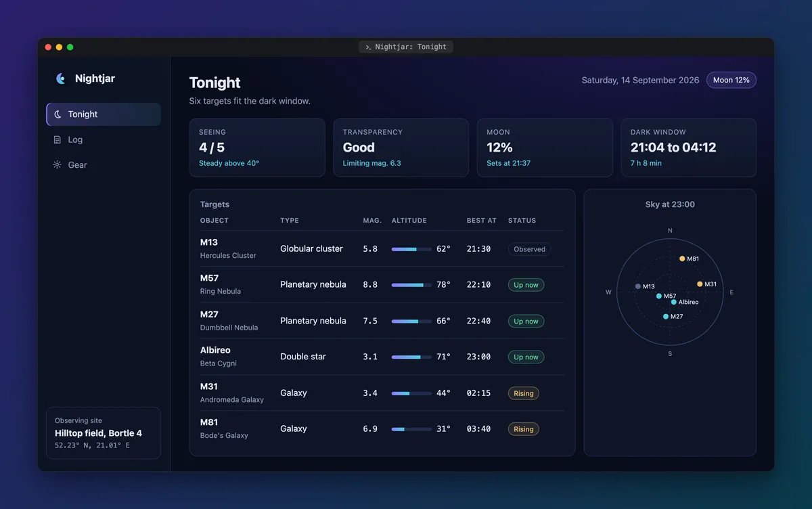Select the M13 dot on the sky chart
Image resolution: width=812 pixels, height=509 pixels.
coord(638,286)
